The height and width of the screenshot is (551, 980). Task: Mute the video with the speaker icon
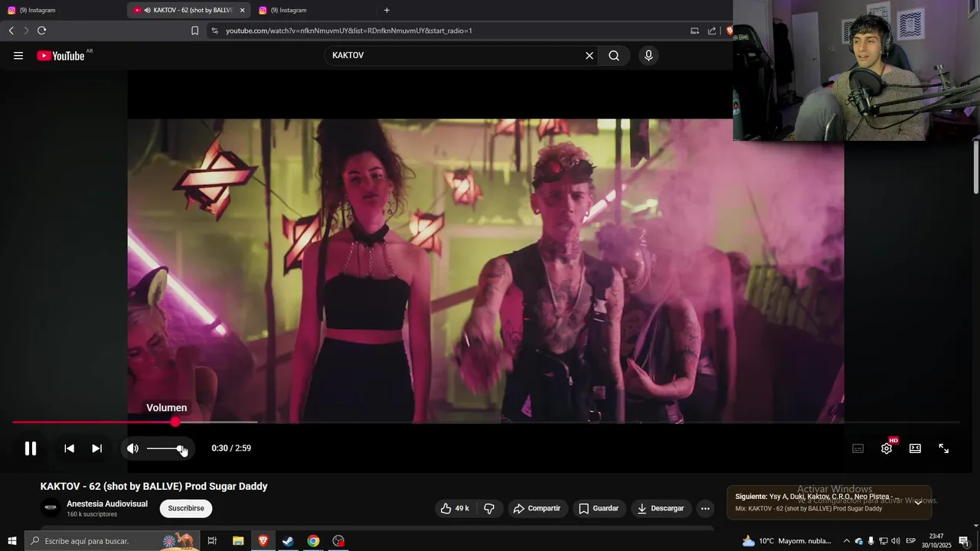[x=132, y=448]
